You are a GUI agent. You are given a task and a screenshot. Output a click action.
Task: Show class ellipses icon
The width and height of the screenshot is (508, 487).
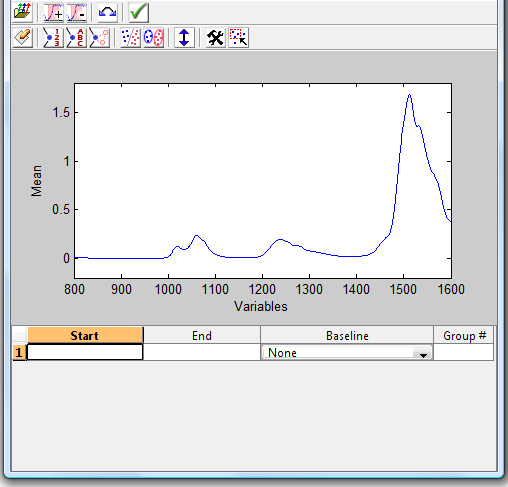click(153, 37)
